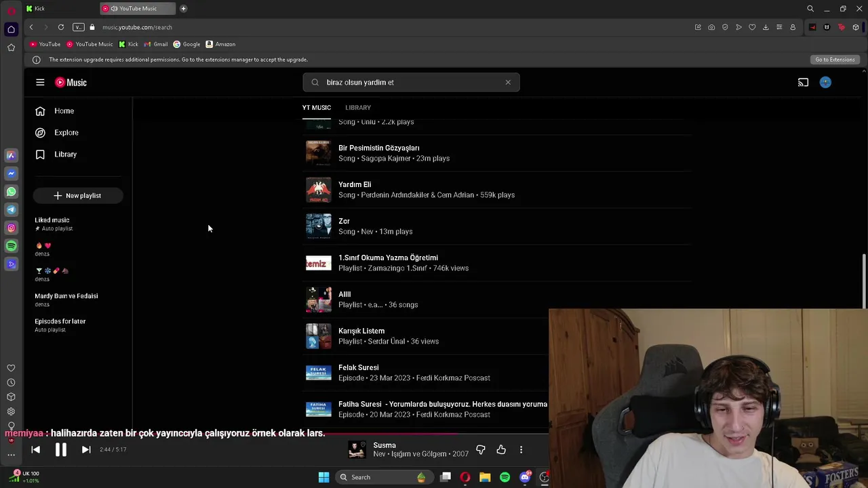Cast to a device icon

[x=803, y=82]
